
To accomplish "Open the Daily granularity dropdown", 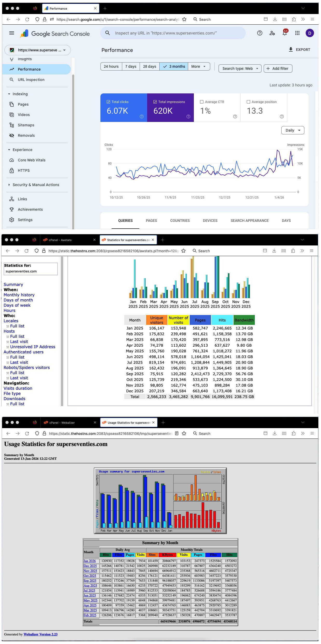I will click(x=292, y=130).
